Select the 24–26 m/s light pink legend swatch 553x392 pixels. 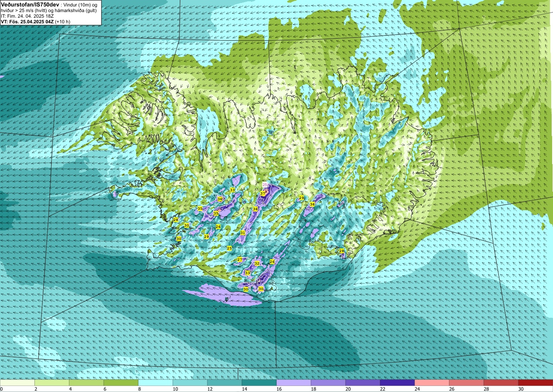(x=432, y=383)
